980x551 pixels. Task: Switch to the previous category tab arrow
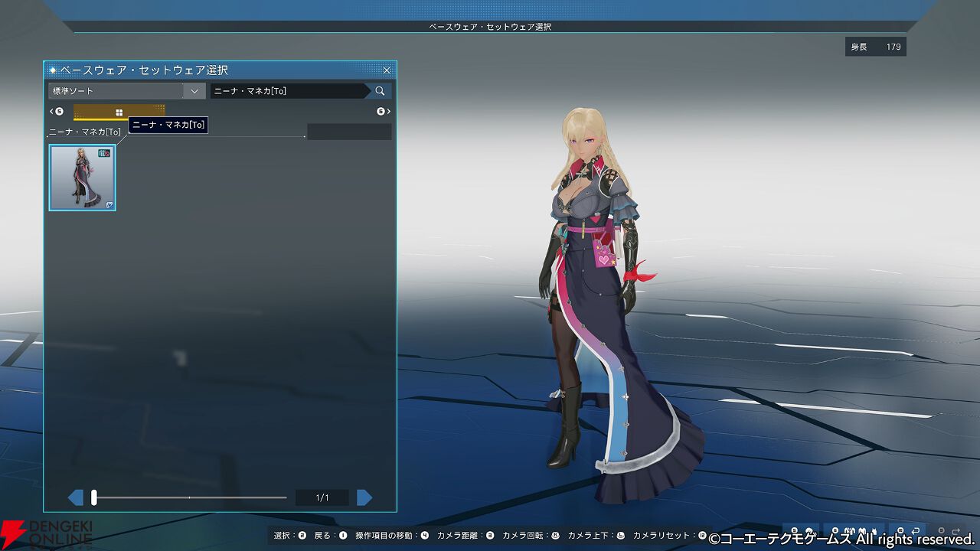click(x=56, y=112)
